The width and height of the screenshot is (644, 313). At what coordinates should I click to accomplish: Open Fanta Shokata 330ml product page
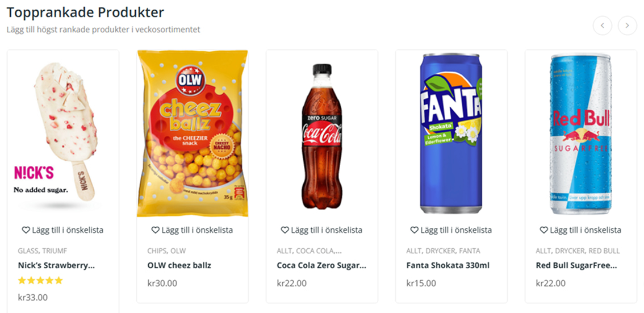448,265
